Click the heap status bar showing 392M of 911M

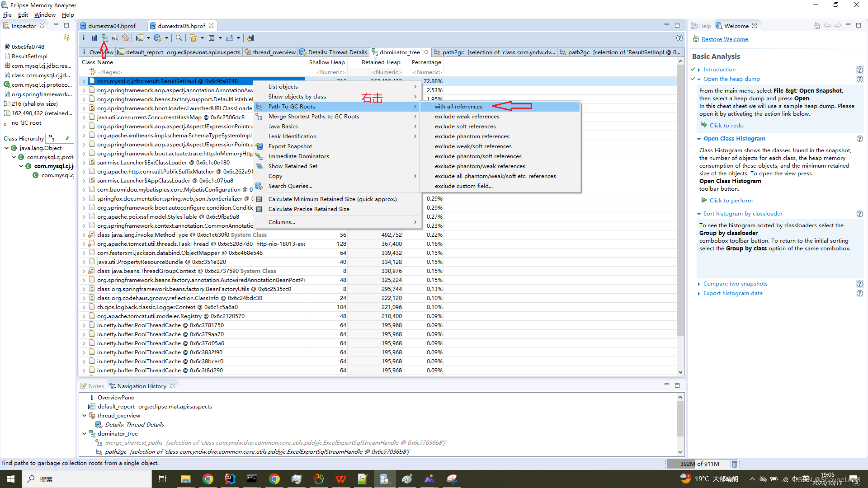(x=698, y=464)
